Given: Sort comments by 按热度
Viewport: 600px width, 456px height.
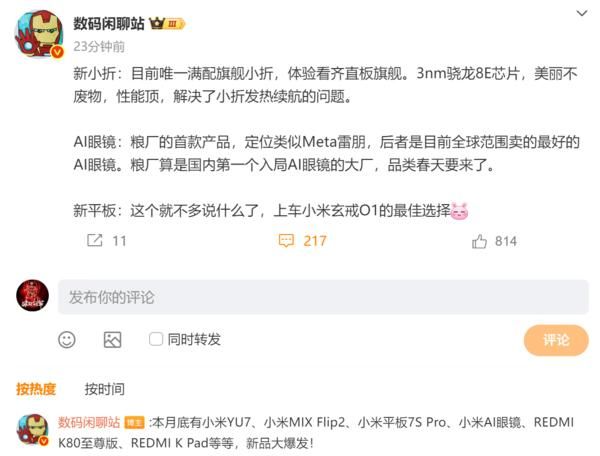Looking at the screenshot, I should tap(36, 389).
